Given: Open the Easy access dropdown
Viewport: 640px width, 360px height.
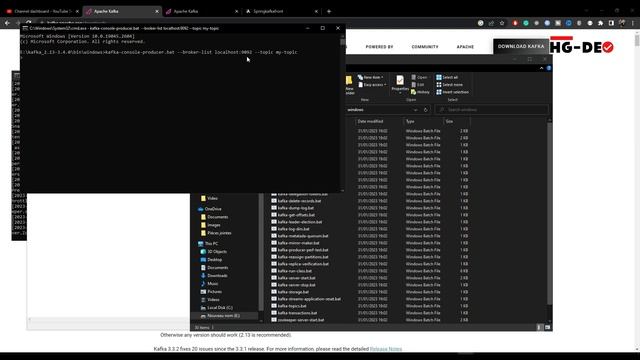Looking at the screenshot, I should [x=372, y=85].
